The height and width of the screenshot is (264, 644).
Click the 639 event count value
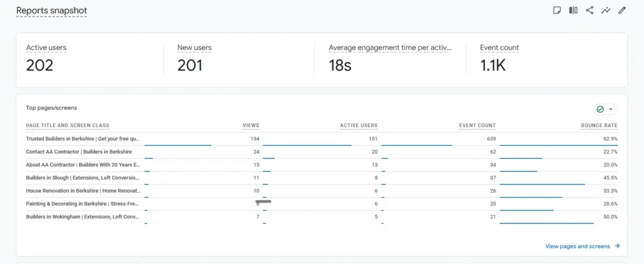[x=491, y=139]
